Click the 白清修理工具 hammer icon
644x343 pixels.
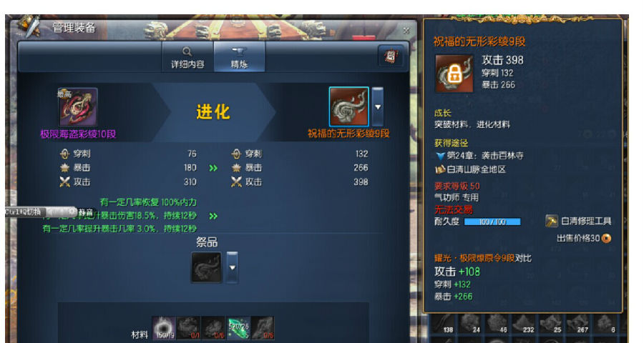pos(551,221)
